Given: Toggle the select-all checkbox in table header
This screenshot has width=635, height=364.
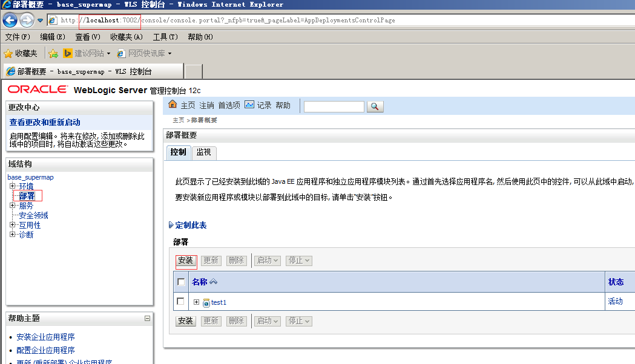Looking at the screenshot, I should (x=181, y=282).
